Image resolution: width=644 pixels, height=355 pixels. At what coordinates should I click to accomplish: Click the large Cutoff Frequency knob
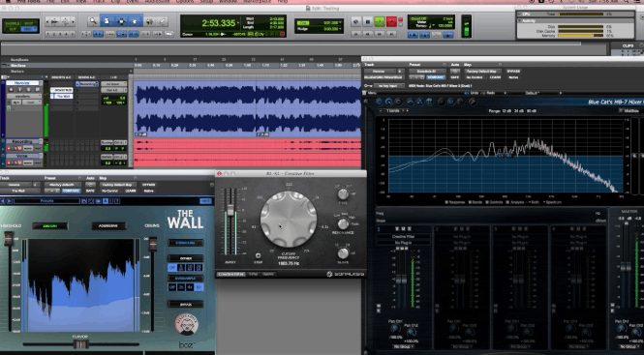(x=289, y=220)
